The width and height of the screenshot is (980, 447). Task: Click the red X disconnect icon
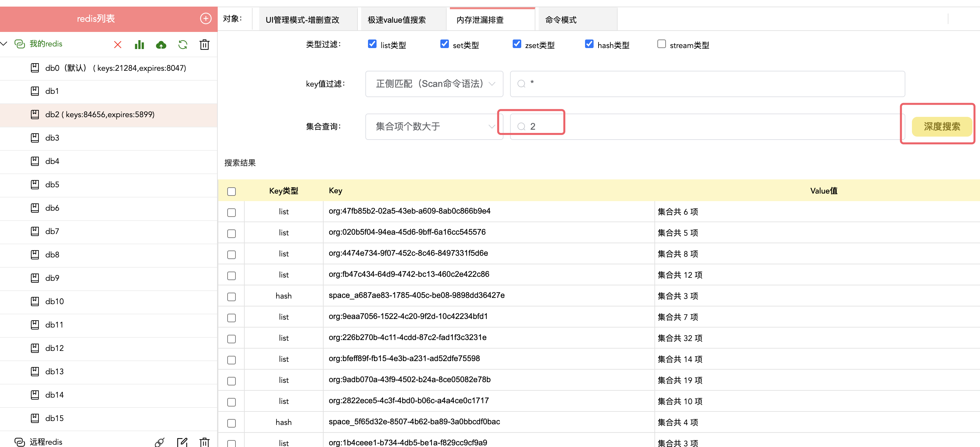coord(117,45)
